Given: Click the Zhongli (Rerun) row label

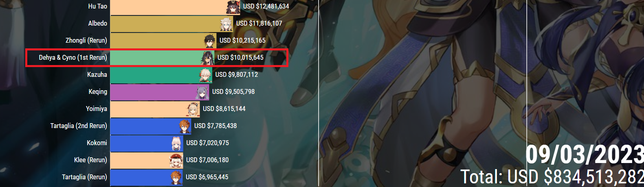Looking at the screenshot, I should [86, 41].
